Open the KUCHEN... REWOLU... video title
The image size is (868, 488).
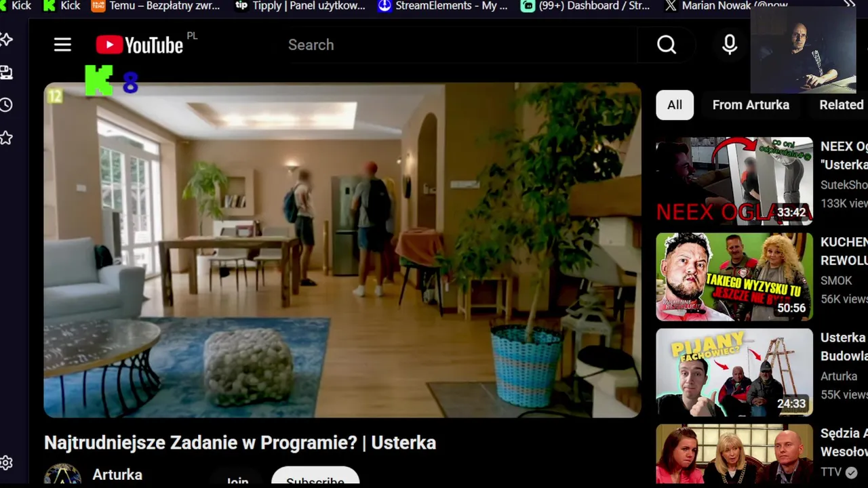[844, 251]
